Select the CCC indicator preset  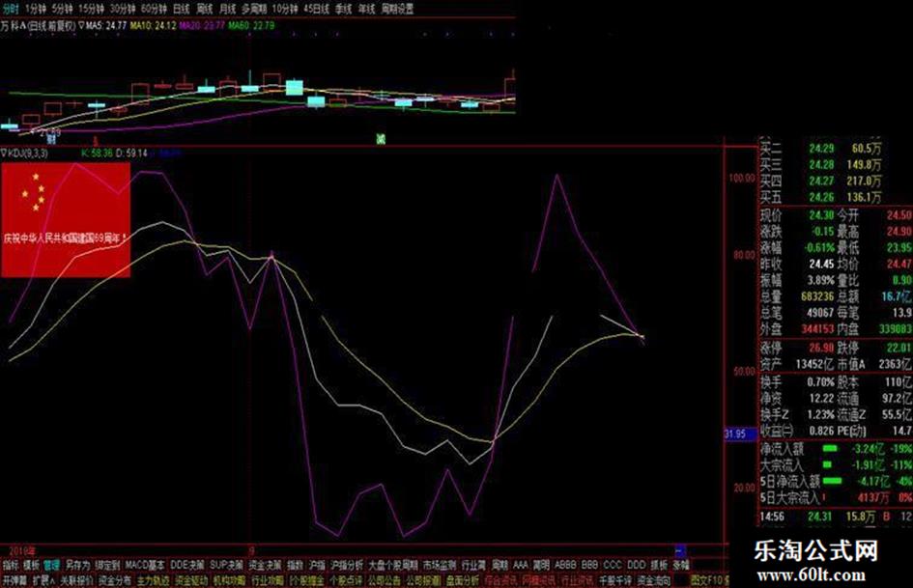pyautogui.click(x=613, y=565)
